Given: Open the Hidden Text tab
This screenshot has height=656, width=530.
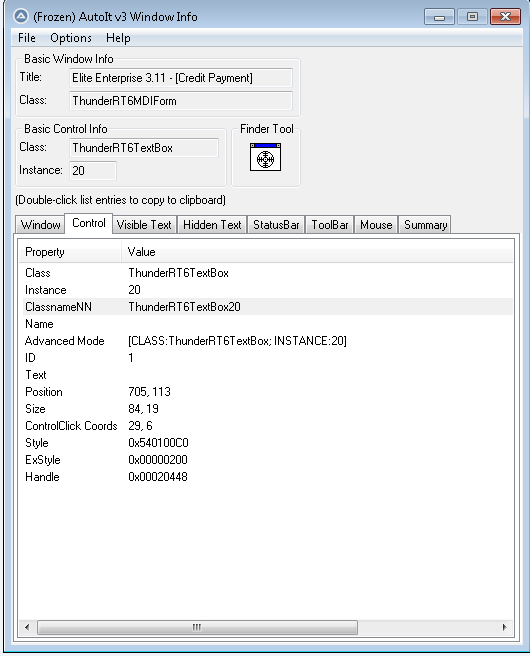Looking at the screenshot, I should [212, 225].
